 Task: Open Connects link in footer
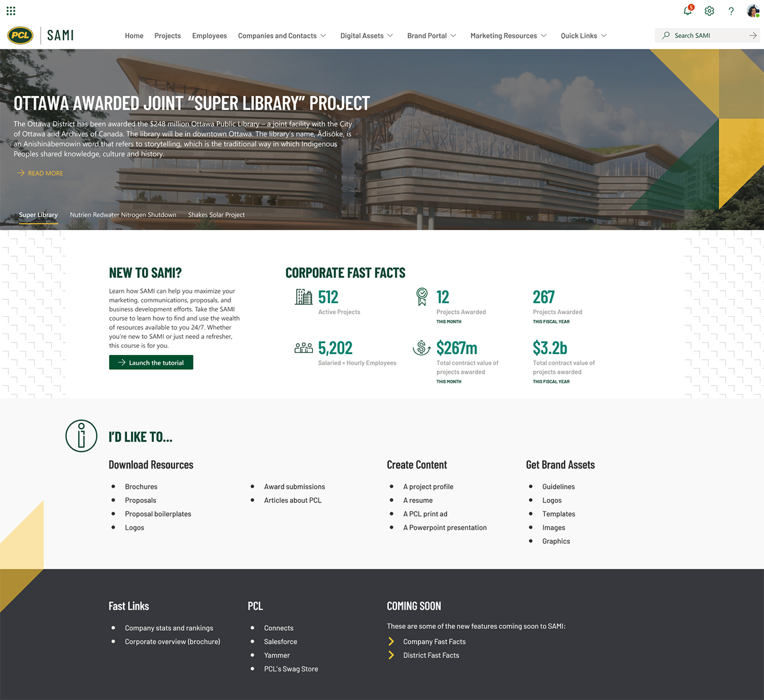279,628
